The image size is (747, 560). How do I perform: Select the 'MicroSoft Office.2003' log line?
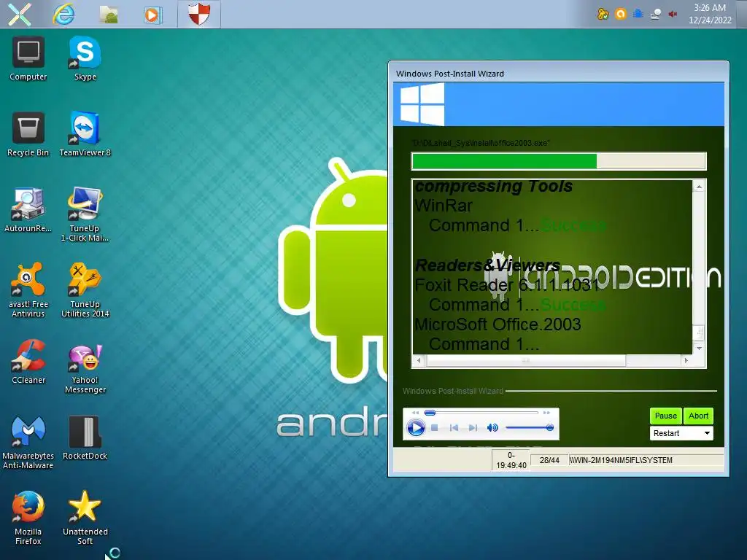(498, 324)
